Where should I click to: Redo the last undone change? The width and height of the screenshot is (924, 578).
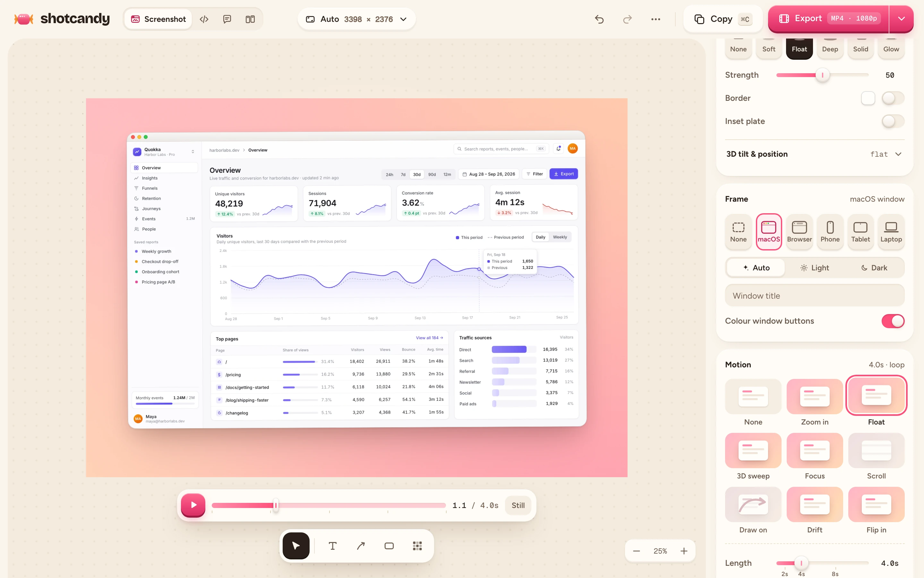[627, 19]
